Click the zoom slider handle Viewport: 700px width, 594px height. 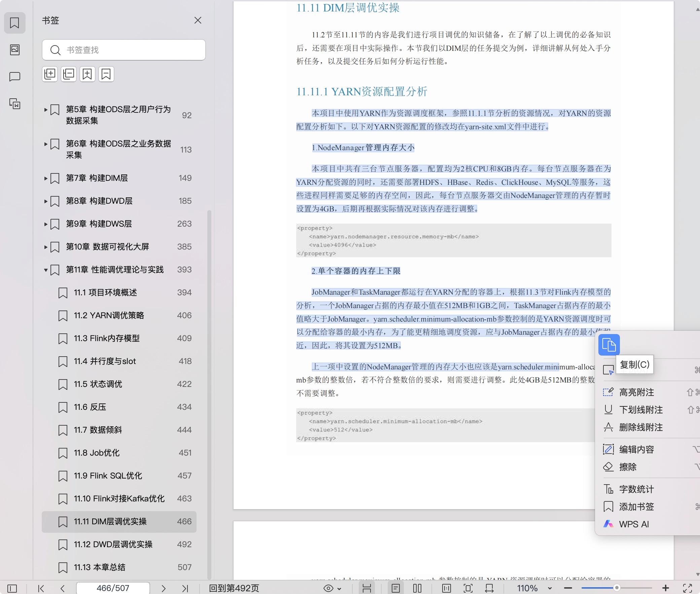pyautogui.click(x=617, y=588)
